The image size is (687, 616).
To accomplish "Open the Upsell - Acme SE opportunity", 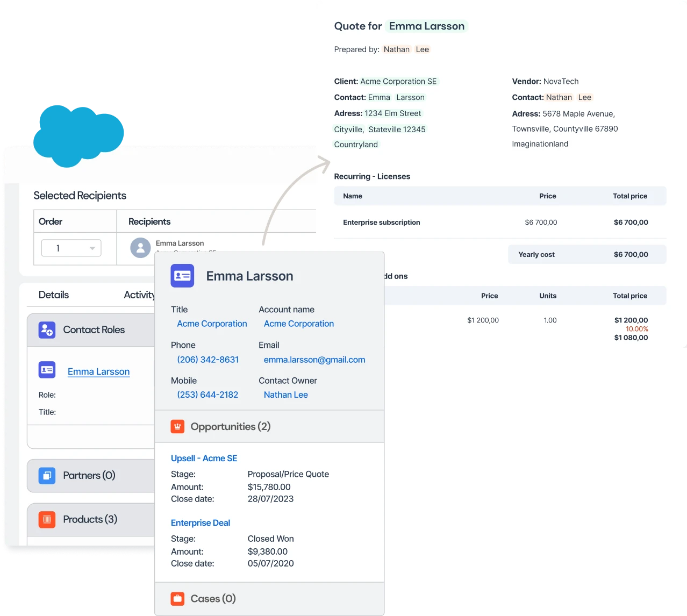I will click(204, 458).
